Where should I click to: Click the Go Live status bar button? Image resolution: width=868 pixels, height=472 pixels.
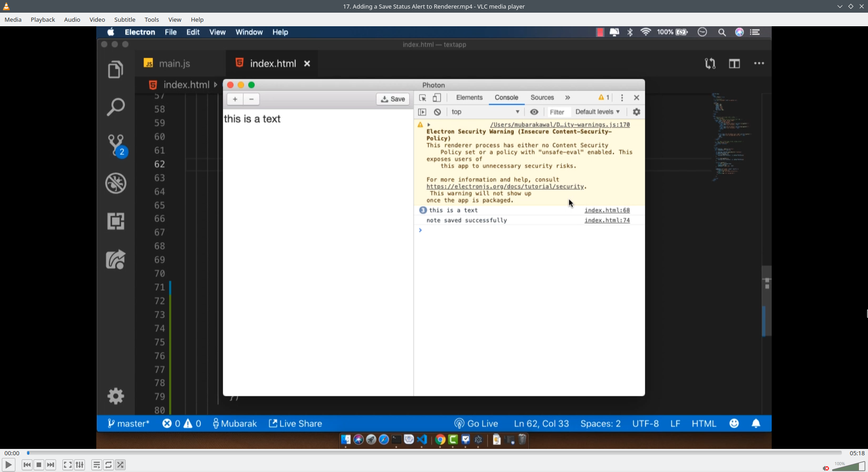[476, 424]
